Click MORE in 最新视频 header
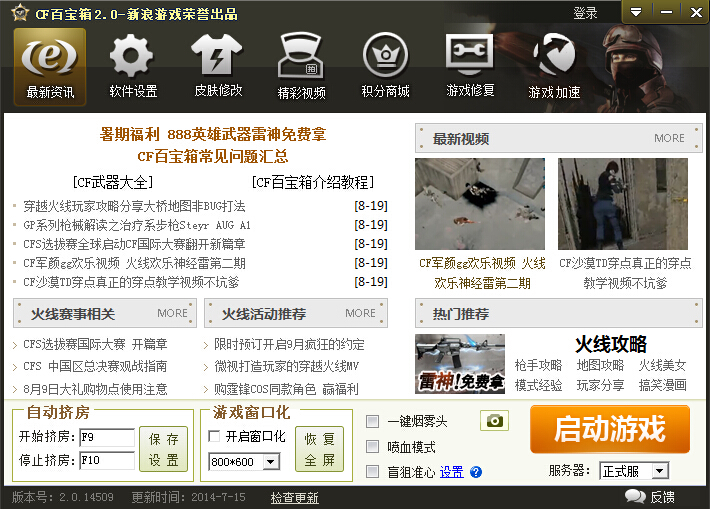 pos(669,138)
